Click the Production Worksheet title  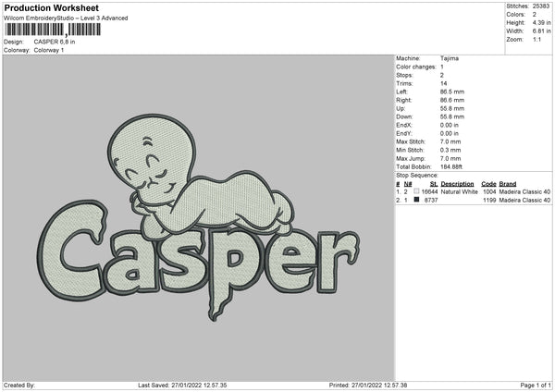pyautogui.click(x=51, y=7)
